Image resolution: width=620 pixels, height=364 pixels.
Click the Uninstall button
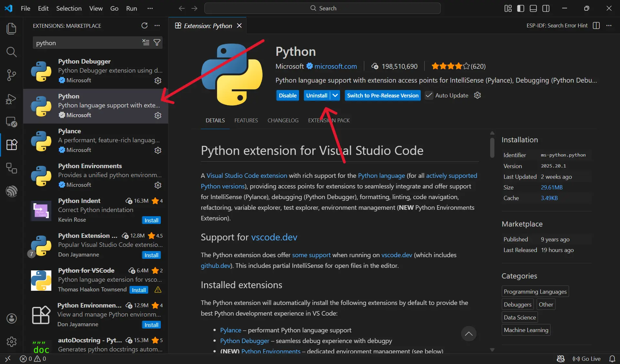point(317,95)
